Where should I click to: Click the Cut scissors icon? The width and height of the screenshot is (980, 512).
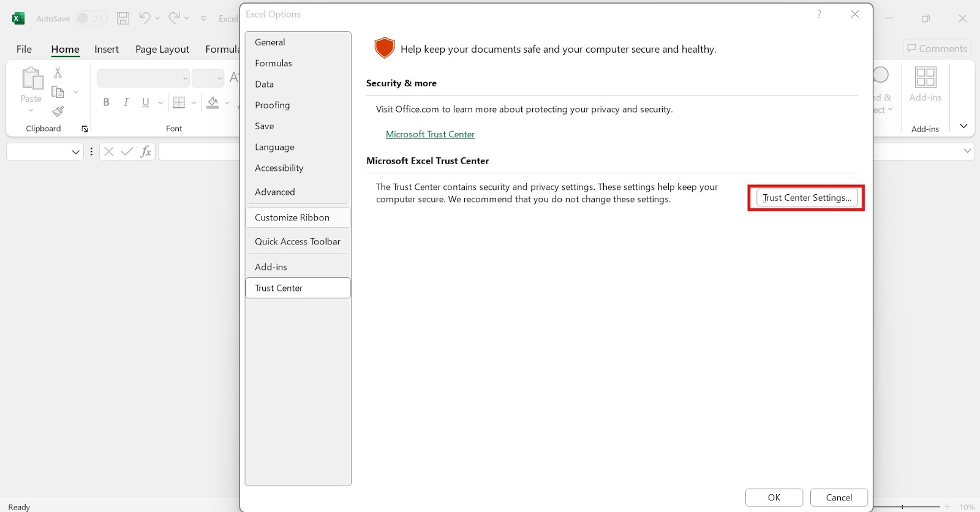58,72
